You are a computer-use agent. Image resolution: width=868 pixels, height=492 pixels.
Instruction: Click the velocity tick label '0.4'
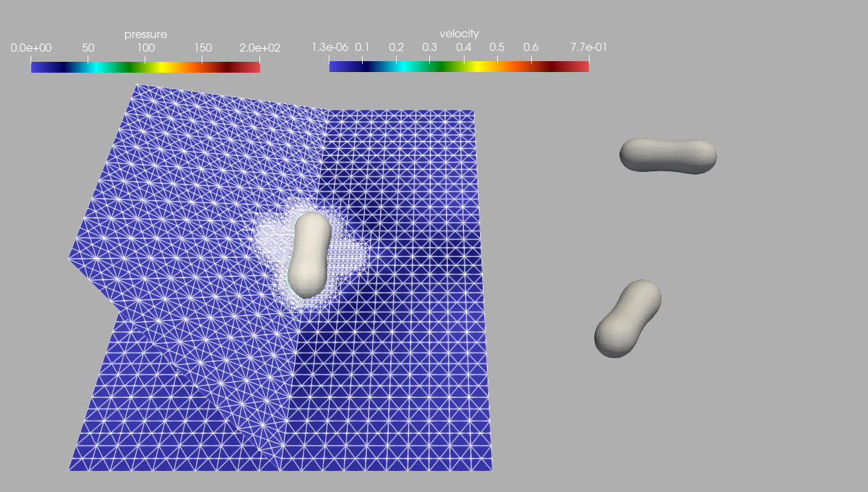pos(464,47)
